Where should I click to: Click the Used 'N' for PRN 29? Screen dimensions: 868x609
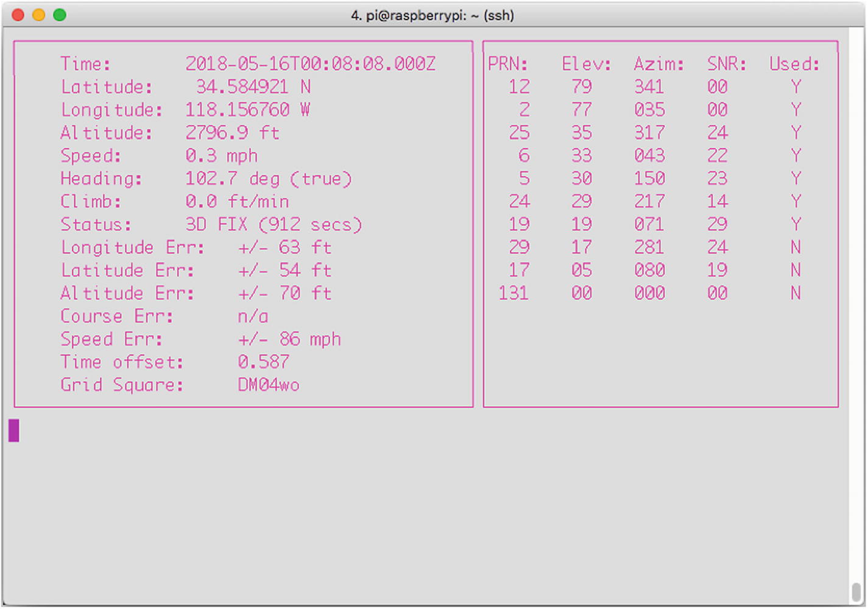coord(796,248)
